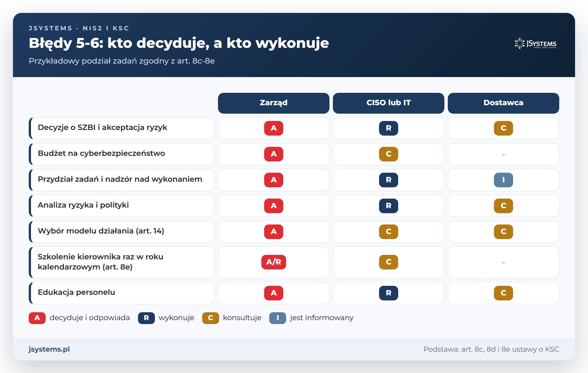Click the C badge in Decyzje o SZBI row
The image size is (588, 373).
[503, 128]
